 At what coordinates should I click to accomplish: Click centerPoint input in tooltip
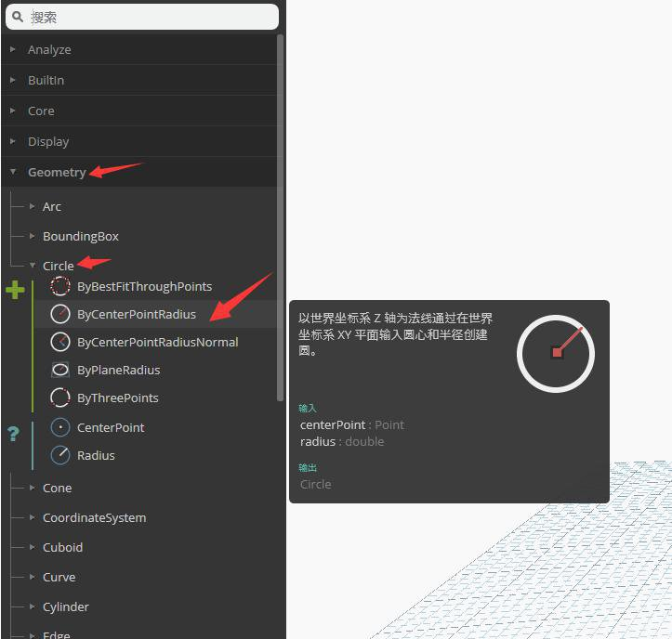pyautogui.click(x=352, y=424)
